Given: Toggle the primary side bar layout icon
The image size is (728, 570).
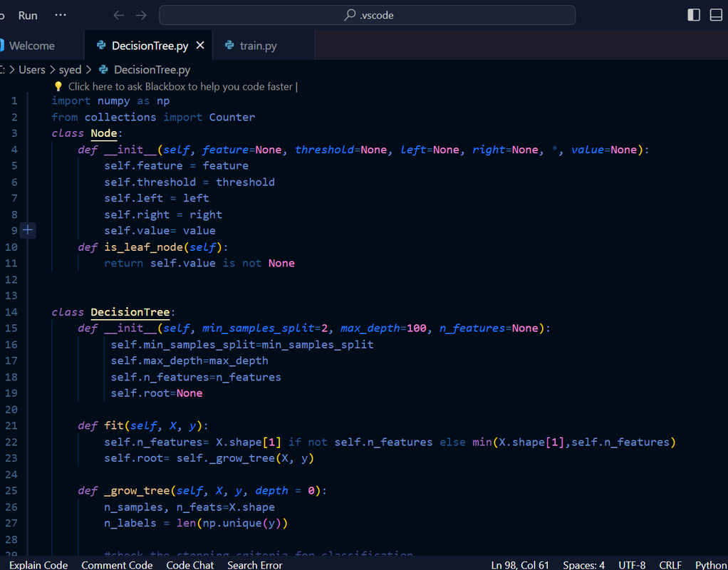Looking at the screenshot, I should [694, 16].
